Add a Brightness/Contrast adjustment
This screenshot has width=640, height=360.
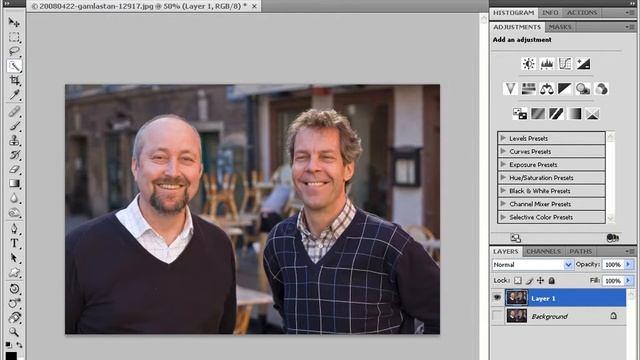tap(529, 64)
